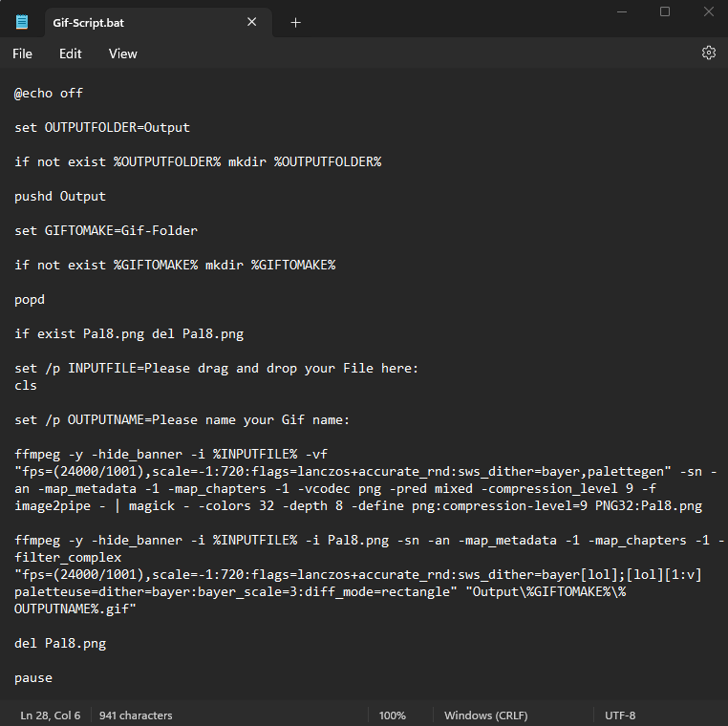Minimize the Notepad window
Image resolution: width=728 pixels, height=726 pixels.
(622, 11)
